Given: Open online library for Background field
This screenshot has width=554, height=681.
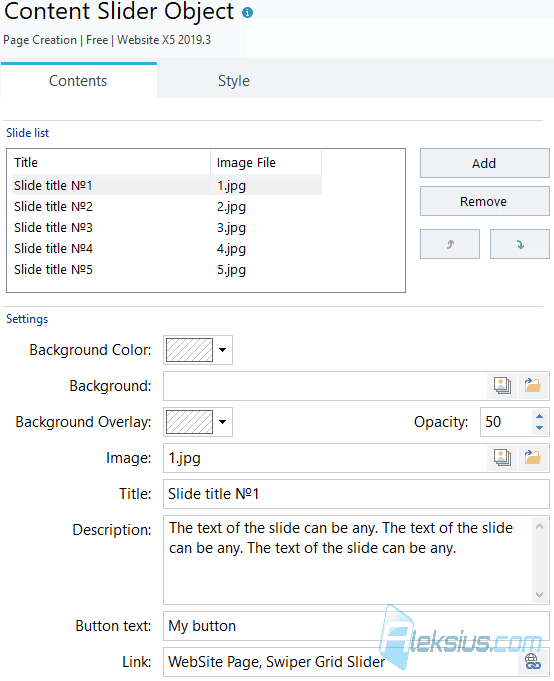Looking at the screenshot, I should tap(502, 386).
